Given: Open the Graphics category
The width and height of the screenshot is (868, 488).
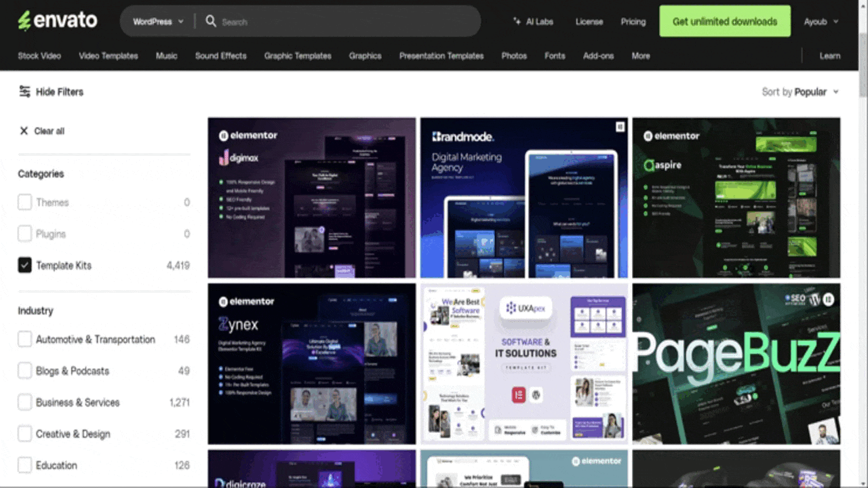Looking at the screenshot, I should point(366,56).
